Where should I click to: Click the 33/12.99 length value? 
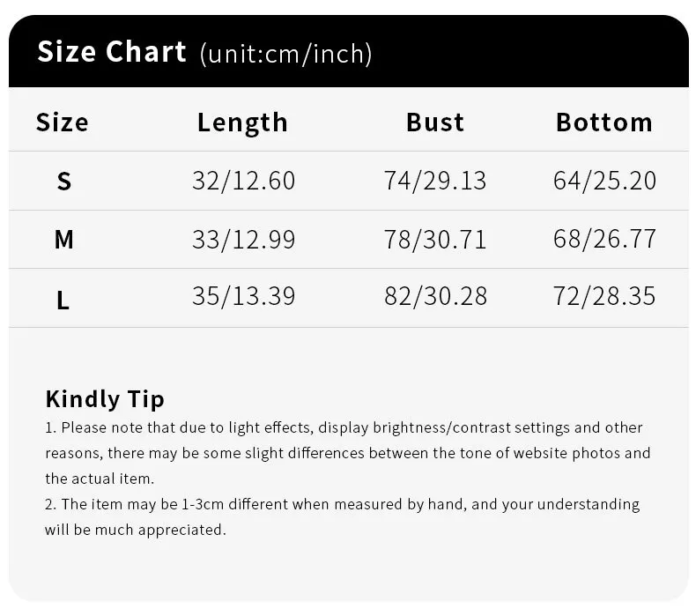(x=244, y=240)
